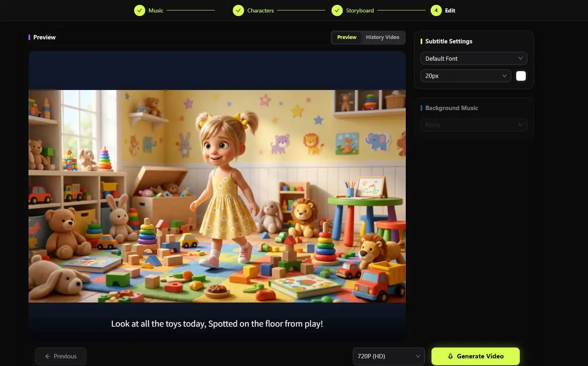The image size is (588, 366).
Task: Select the Edit step label
Action: (450, 10)
